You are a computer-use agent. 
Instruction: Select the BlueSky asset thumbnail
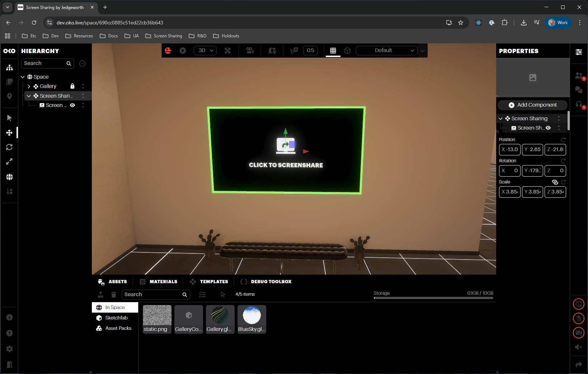[251, 319]
